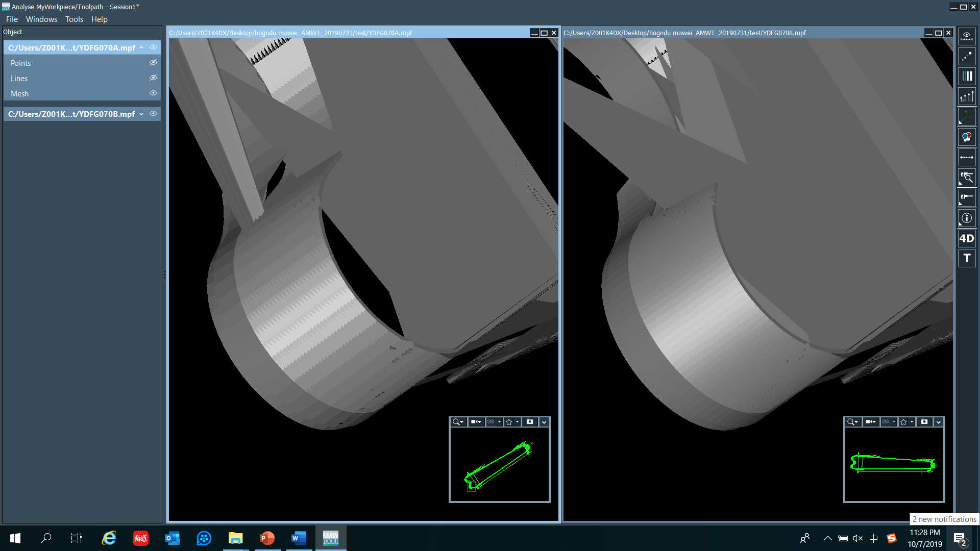Click the colored light bulbs icon
The width and height of the screenshot is (980, 551).
967,137
